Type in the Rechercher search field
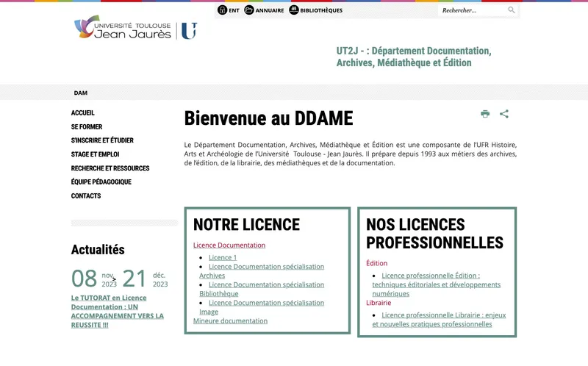This screenshot has width=588, height=366. [473, 10]
